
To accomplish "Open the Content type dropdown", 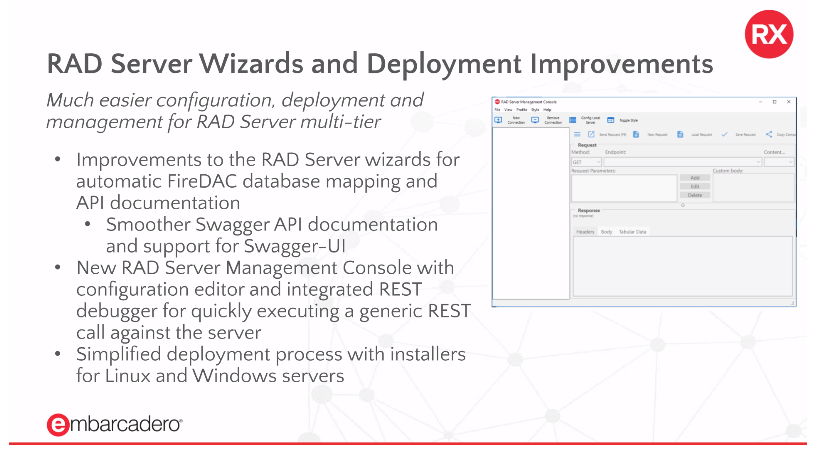I will click(779, 162).
